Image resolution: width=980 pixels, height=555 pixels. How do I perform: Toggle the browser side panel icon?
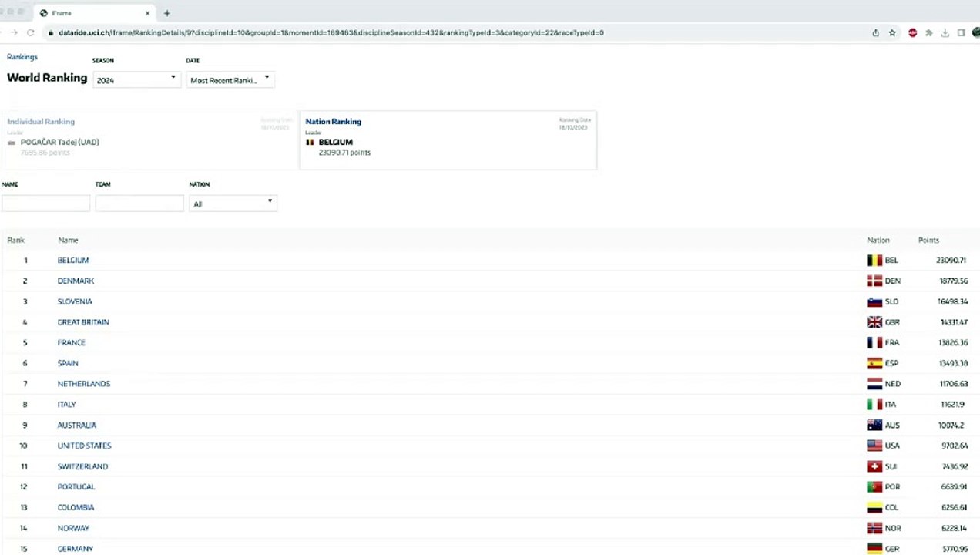(x=961, y=33)
